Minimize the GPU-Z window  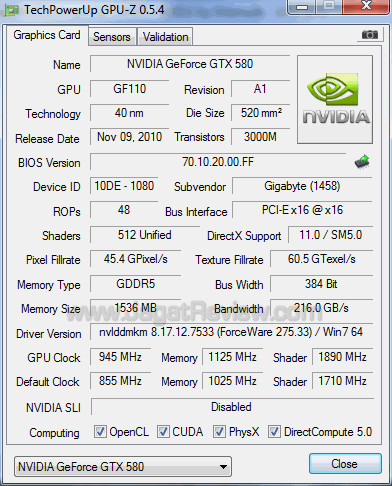302,7
